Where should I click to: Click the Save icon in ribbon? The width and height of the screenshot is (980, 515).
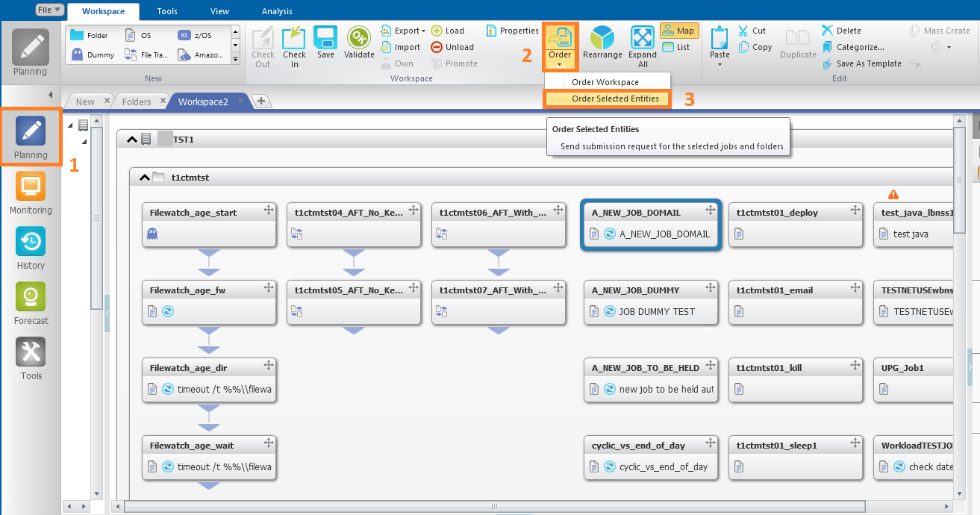pyautogui.click(x=325, y=39)
